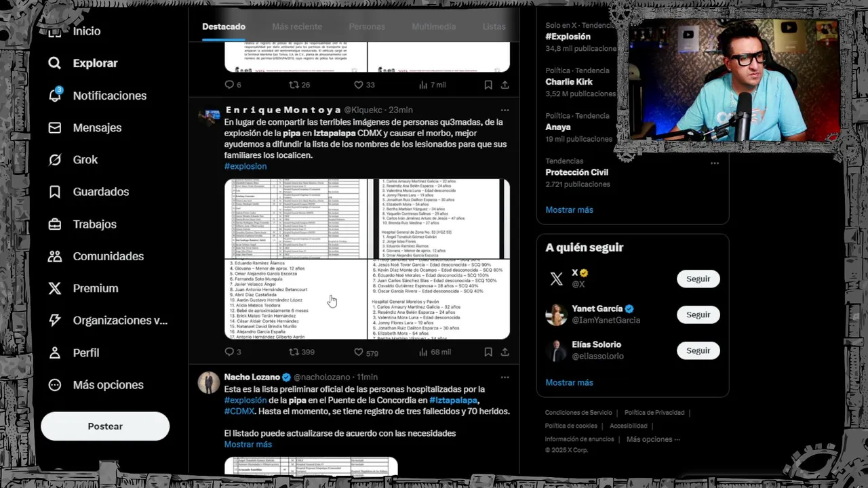Viewport: 868px width, 488px height.
Task: Open the Perfil person icon
Action: point(55,352)
